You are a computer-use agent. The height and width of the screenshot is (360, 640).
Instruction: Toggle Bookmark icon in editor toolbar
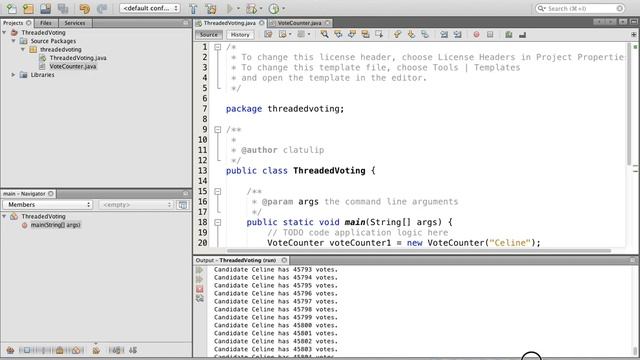tap(424, 35)
